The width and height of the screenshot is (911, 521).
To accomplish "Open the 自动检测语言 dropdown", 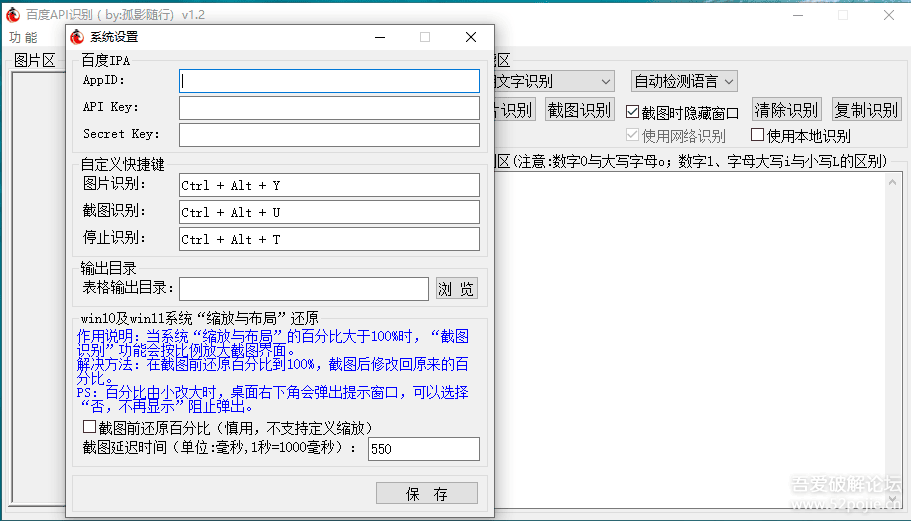I will click(684, 81).
